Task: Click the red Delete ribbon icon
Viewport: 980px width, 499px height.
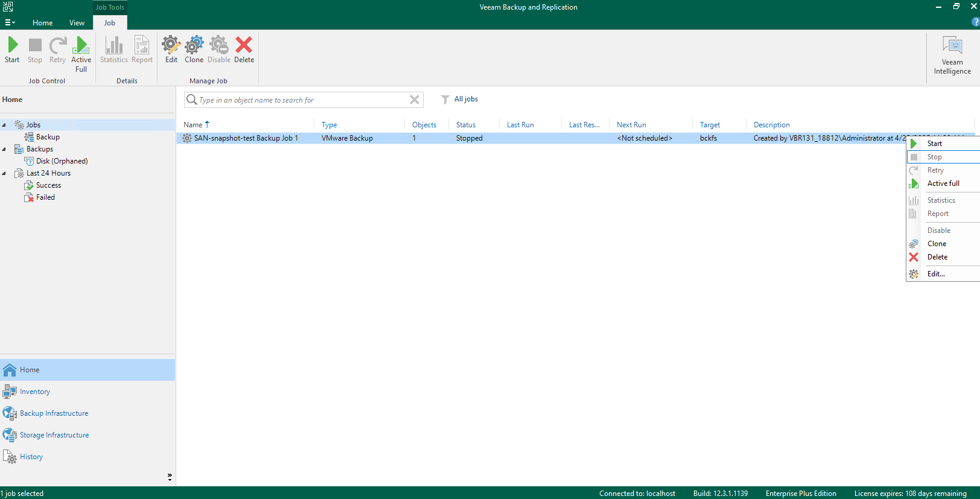Action: coord(244,45)
